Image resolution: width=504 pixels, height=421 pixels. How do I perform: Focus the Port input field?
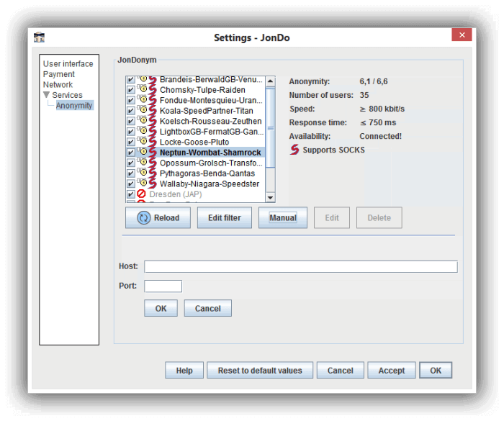[163, 286]
